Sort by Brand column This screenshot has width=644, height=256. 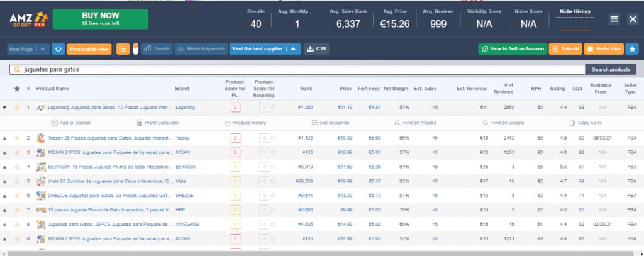point(182,88)
